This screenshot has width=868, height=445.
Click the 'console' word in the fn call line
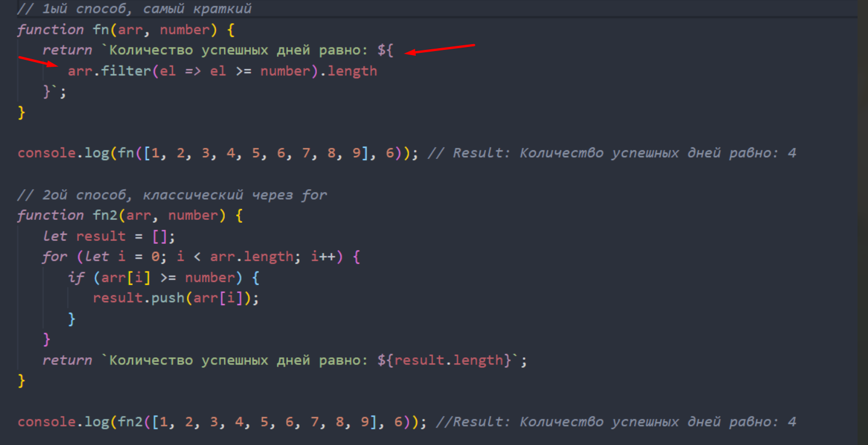(46, 153)
